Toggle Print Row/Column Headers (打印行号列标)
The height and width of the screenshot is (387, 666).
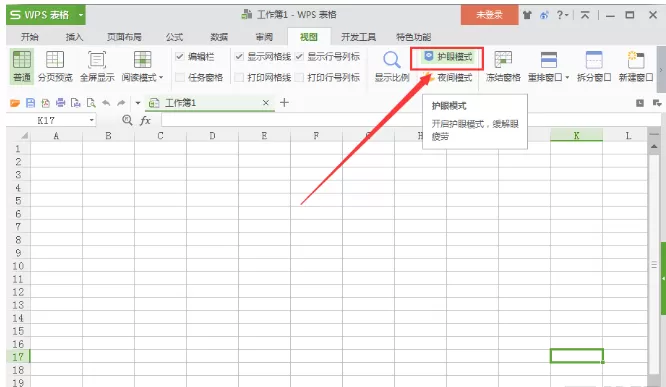click(x=299, y=77)
